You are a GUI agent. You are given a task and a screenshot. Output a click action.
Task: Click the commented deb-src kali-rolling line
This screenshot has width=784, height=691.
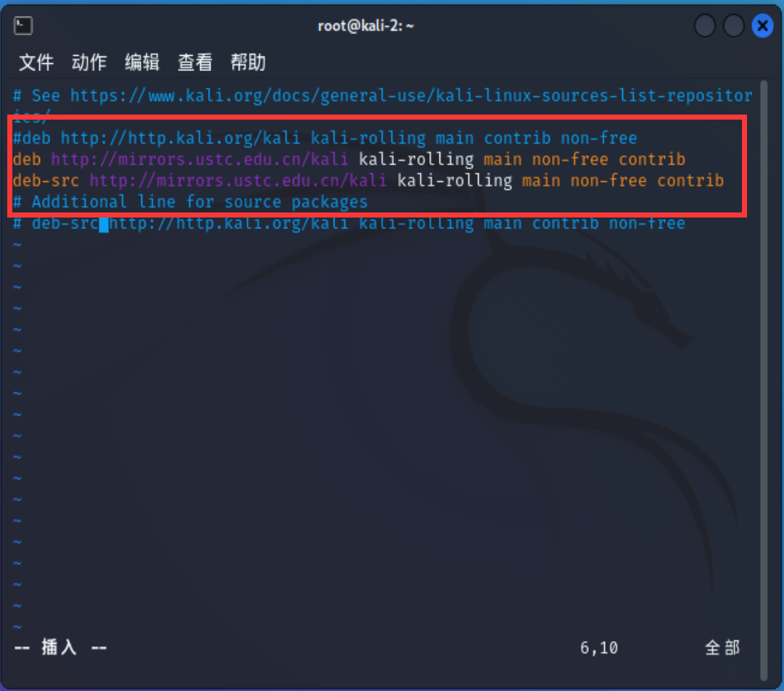click(x=348, y=223)
